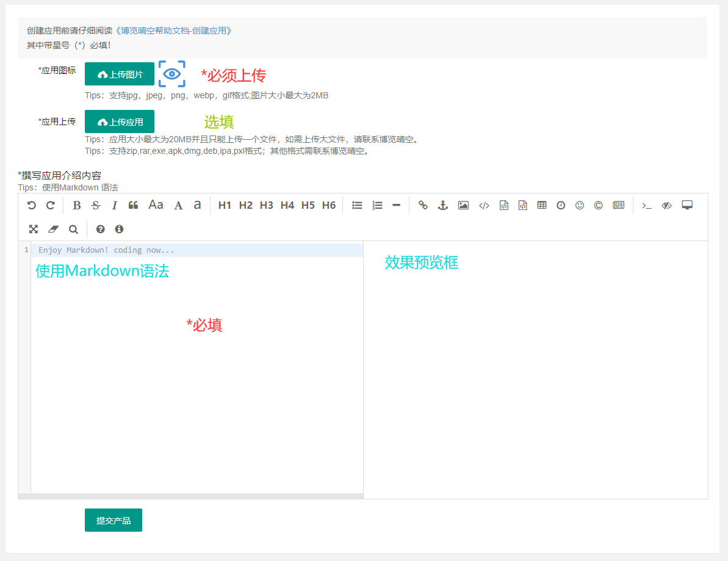Toggle bold text formatting
Screen dimensions: 728x561
pos(77,205)
